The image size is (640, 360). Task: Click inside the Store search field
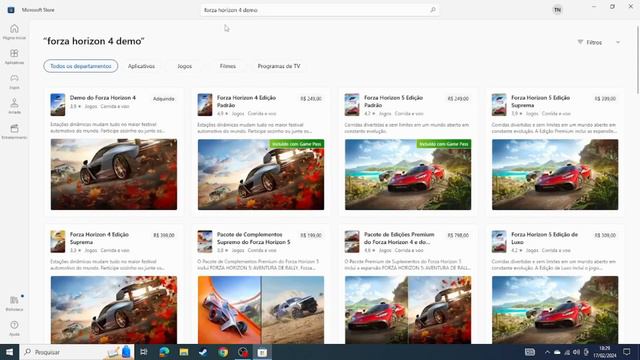click(x=320, y=10)
